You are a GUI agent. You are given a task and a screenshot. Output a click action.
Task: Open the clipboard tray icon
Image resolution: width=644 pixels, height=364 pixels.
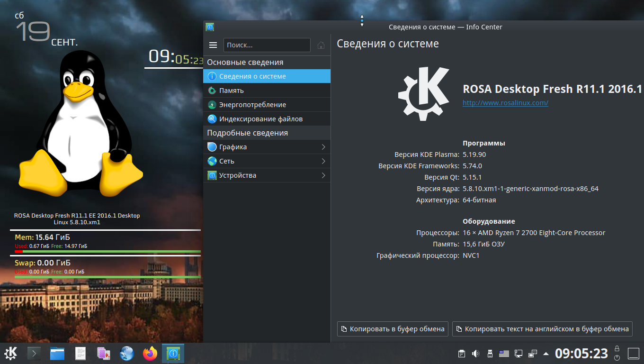pyautogui.click(x=462, y=354)
